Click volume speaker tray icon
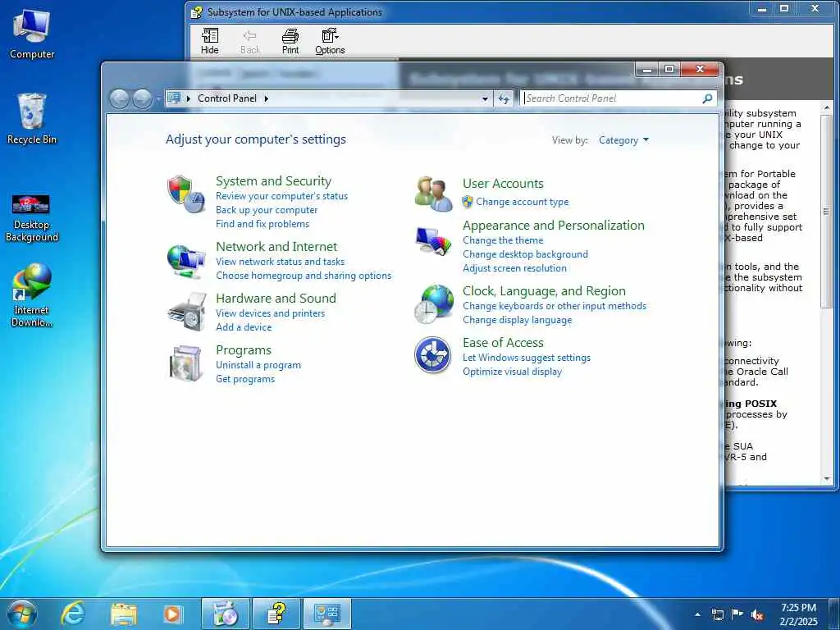 (x=757, y=615)
